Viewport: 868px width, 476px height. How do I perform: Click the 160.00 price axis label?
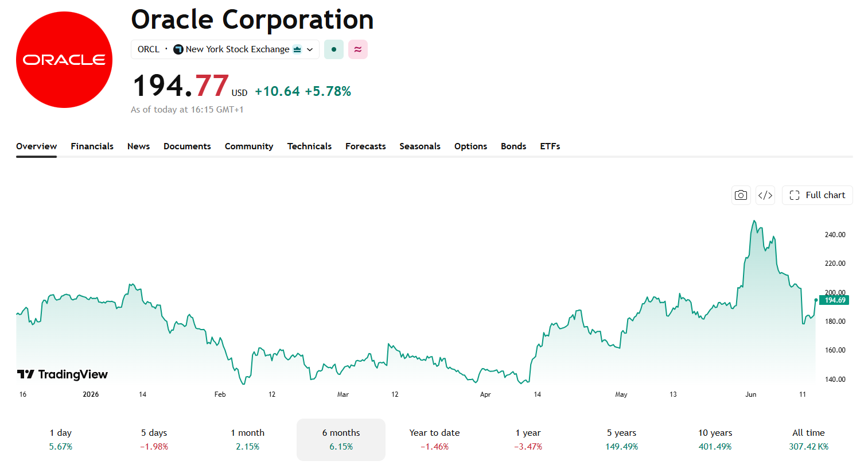coord(835,350)
